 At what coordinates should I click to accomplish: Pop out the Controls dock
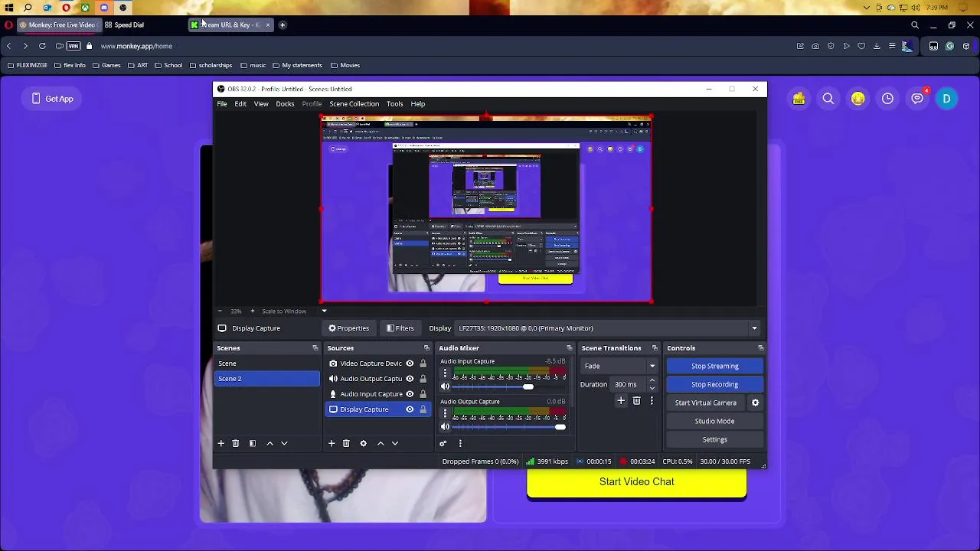(760, 348)
